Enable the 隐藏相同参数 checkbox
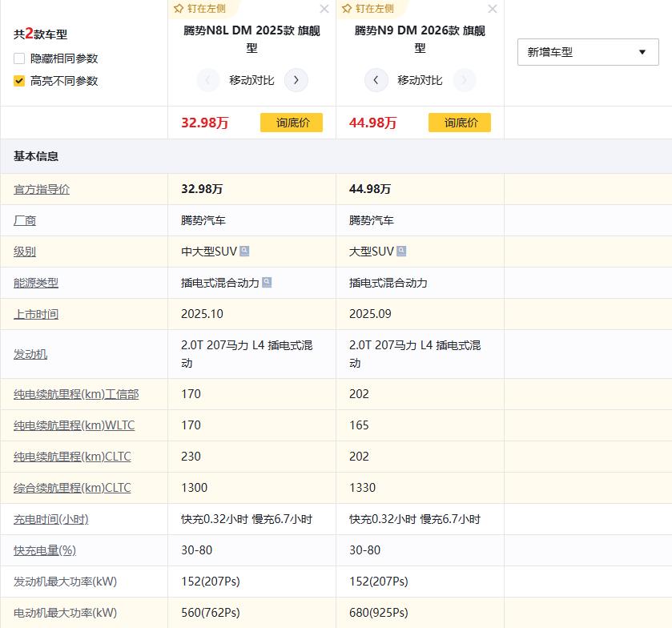Screen dimensions: 672x628 18,58
